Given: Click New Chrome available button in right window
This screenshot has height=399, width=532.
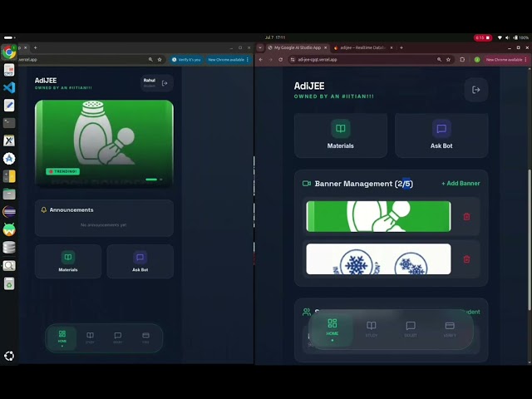Looking at the screenshot, I should coord(505,60).
